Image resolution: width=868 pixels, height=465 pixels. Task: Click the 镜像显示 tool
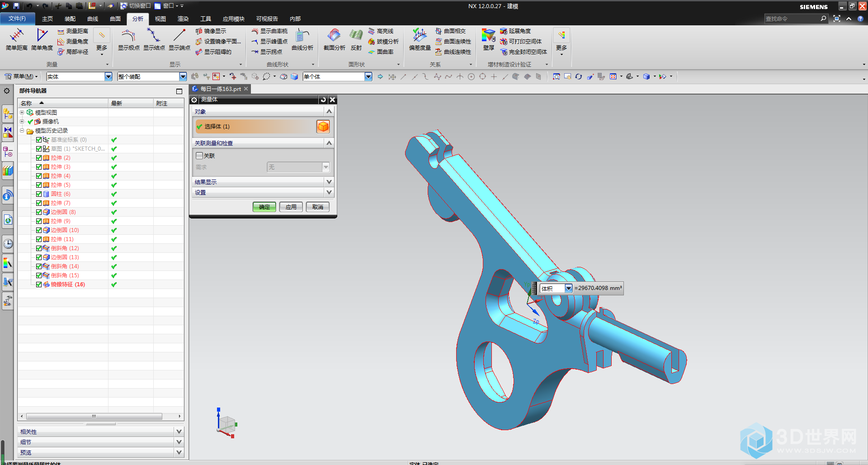(211, 31)
